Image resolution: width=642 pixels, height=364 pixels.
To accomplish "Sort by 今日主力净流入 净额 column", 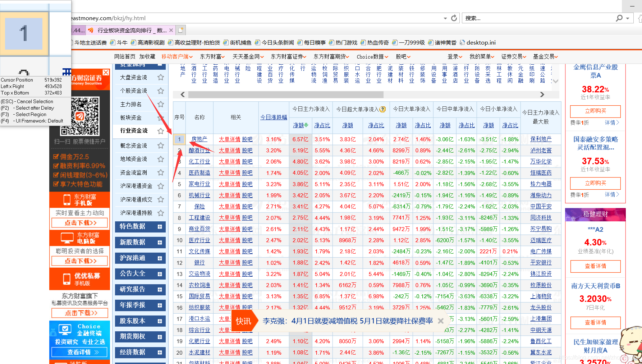I will tap(301, 125).
